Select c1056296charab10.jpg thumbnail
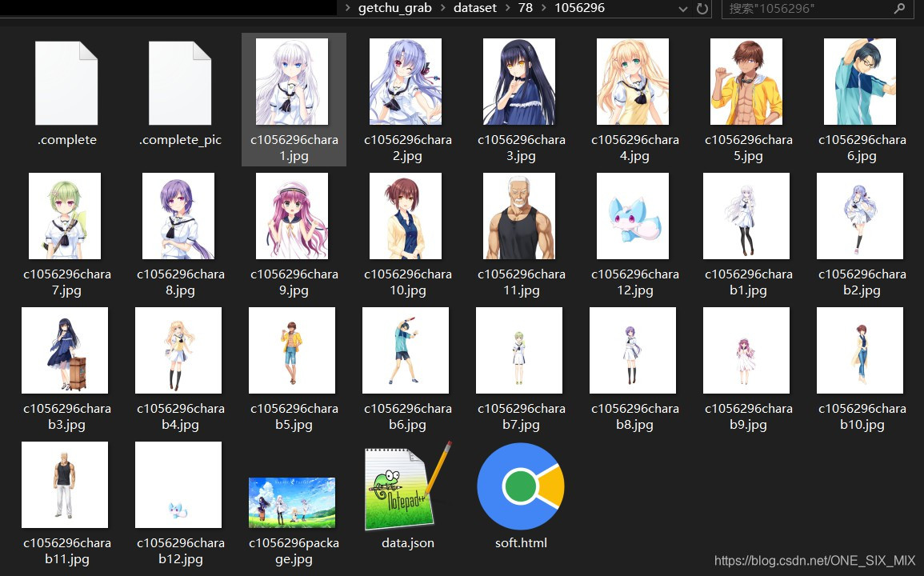924x576 pixels. [x=860, y=350]
